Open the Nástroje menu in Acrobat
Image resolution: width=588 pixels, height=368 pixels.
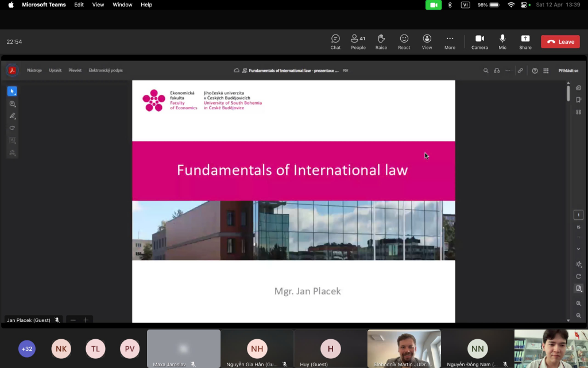(34, 70)
